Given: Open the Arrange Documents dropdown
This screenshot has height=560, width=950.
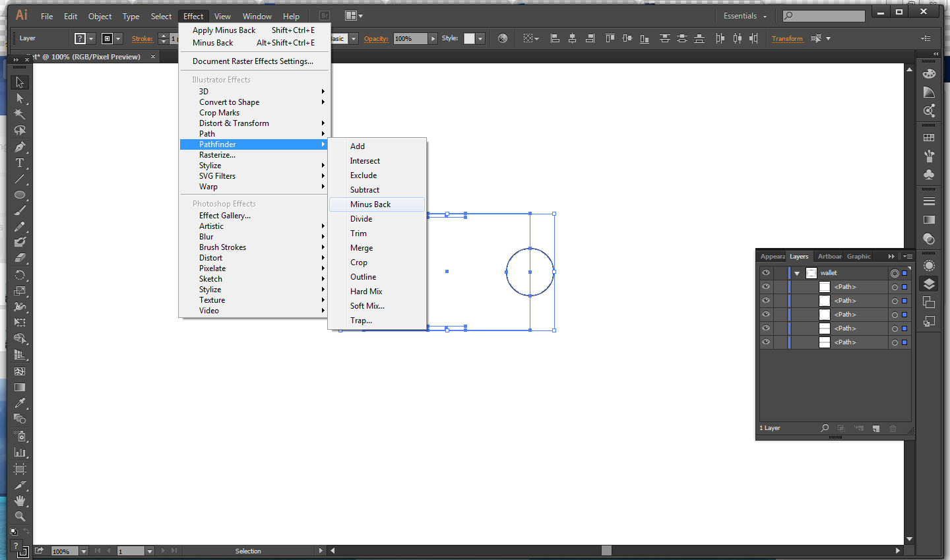Looking at the screenshot, I should click(354, 16).
